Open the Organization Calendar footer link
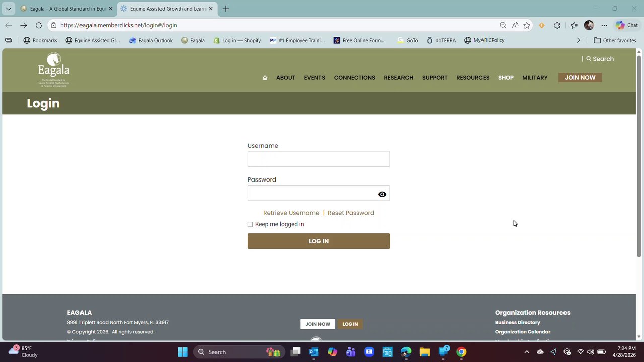This screenshot has height=362, width=644. [523, 332]
